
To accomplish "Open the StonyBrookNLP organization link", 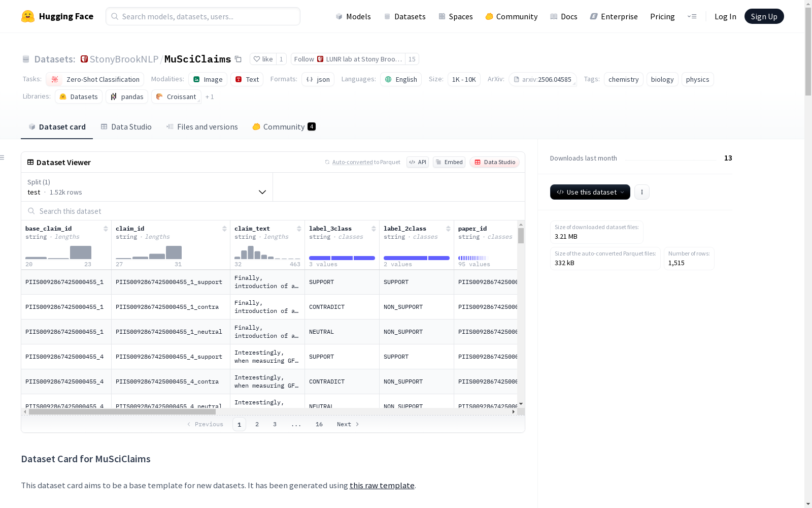I will [124, 59].
